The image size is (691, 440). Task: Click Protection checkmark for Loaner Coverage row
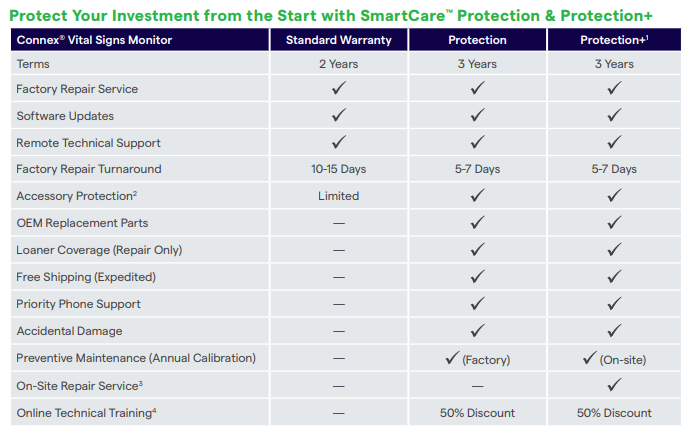coord(477,250)
